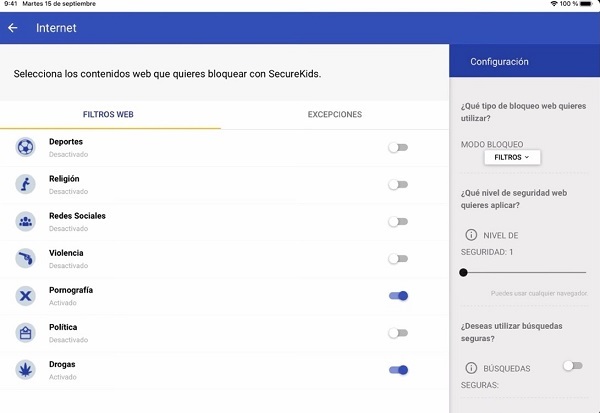The width and height of the screenshot is (600, 413).
Task: Switch to the Excepciones tab
Action: coord(334,115)
